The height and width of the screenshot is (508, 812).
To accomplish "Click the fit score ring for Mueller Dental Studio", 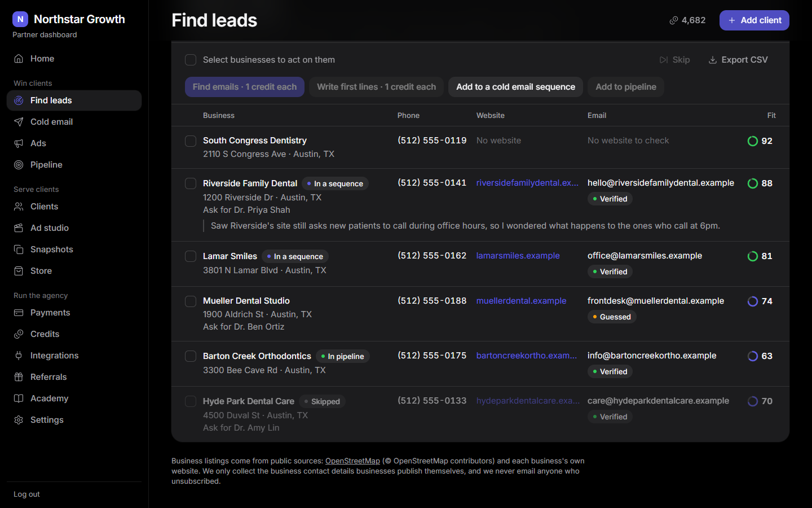I will (x=752, y=301).
